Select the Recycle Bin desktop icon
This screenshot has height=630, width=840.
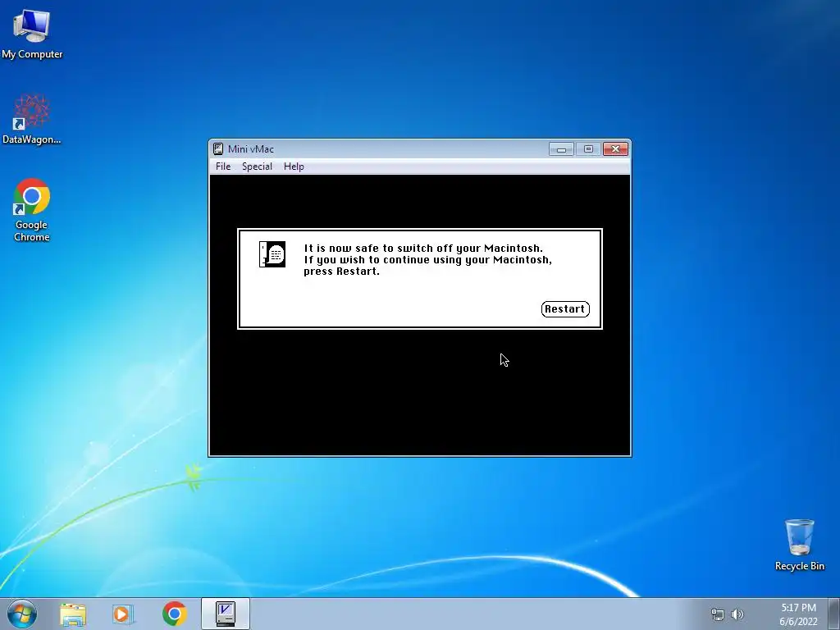point(799,545)
